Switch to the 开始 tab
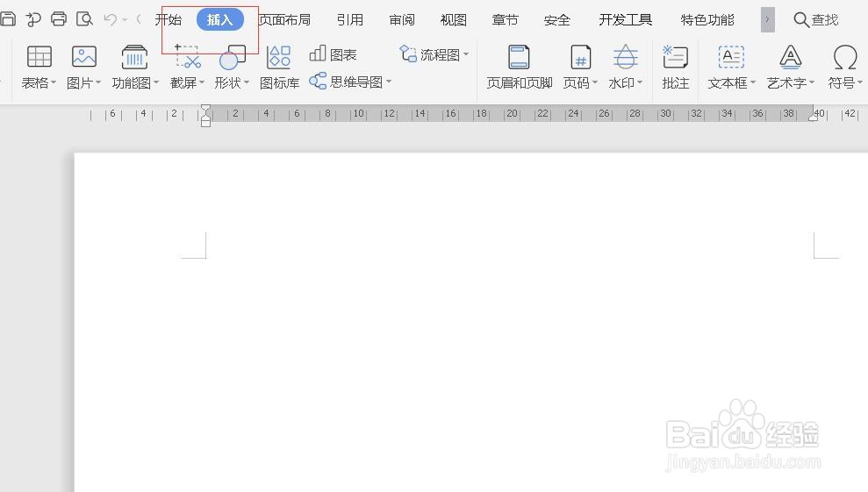The height and width of the screenshot is (492, 868). coord(169,20)
